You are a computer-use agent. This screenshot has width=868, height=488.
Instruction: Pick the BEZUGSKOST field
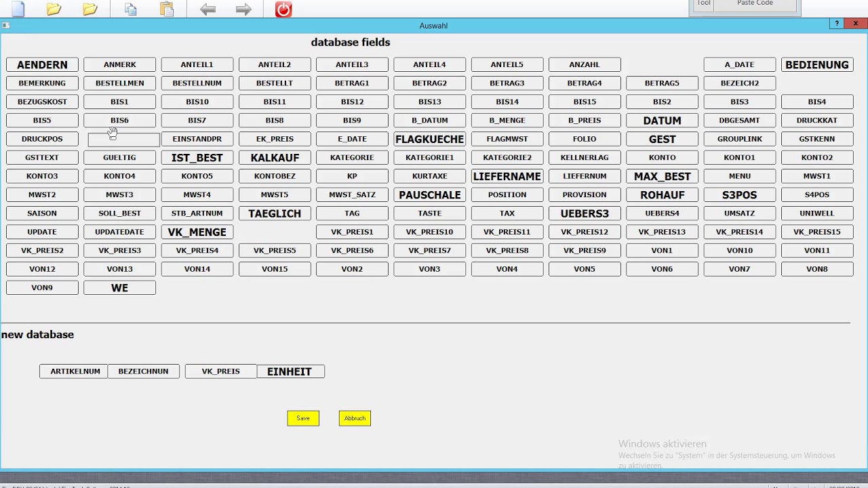[42, 102]
